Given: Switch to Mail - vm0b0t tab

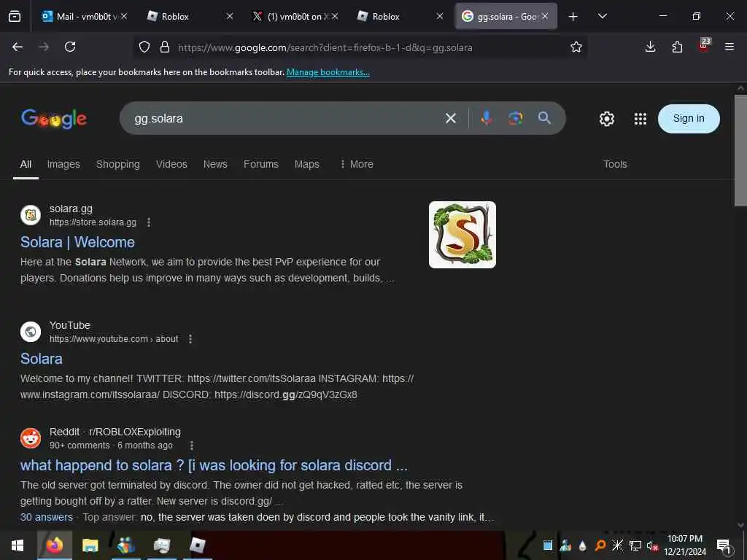Looking at the screenshot, I should [80, 16].
